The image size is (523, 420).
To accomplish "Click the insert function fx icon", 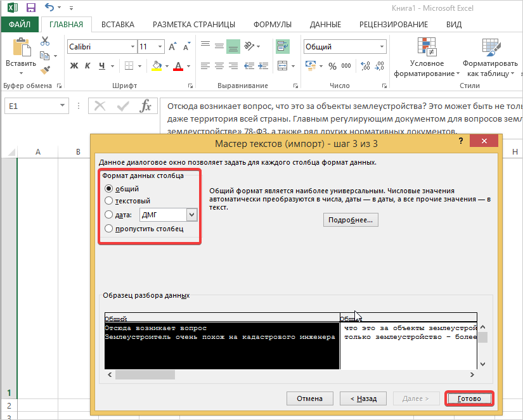I will click(145, 106).
